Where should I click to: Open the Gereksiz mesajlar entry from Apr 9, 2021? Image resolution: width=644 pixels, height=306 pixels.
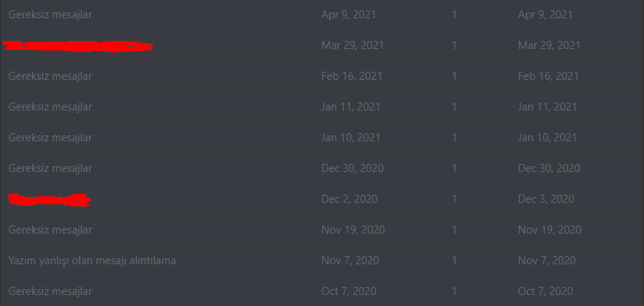click(x=50, y=15)
